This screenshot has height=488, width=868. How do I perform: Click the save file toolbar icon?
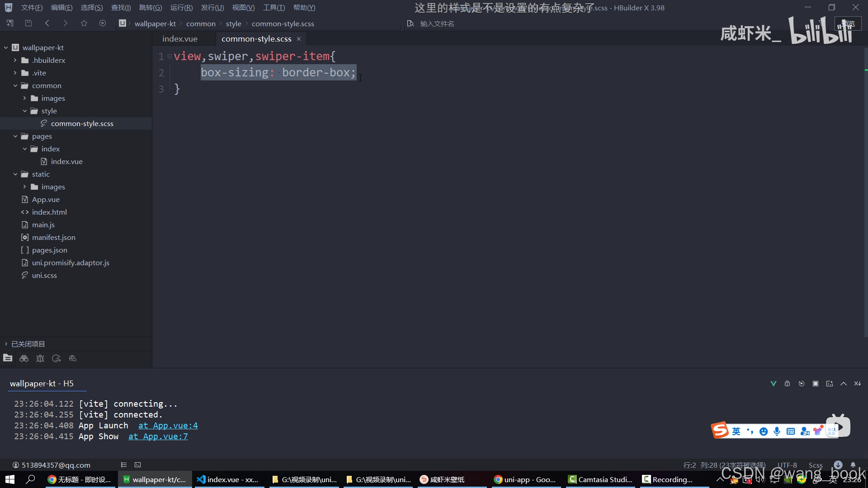pos(28,23)
